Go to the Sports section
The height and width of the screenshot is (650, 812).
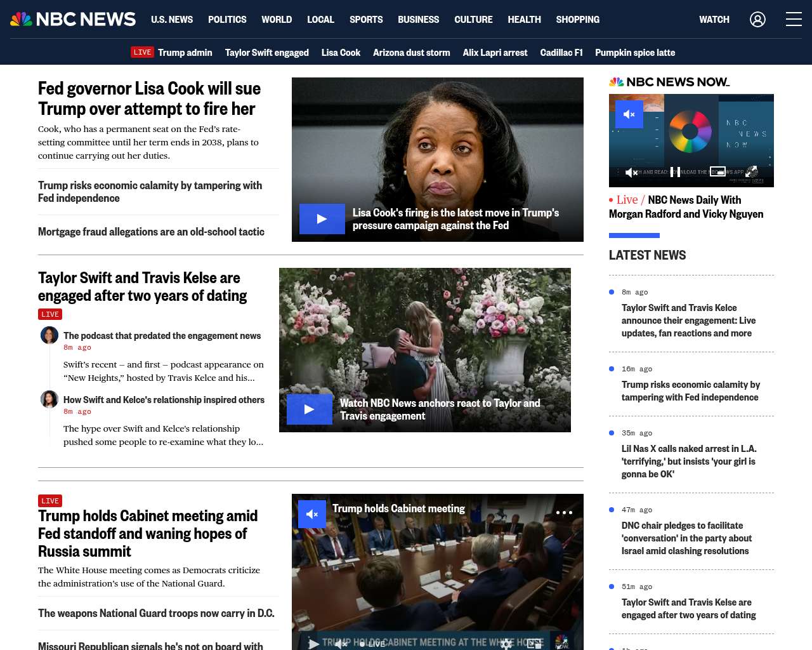[366, 20]
